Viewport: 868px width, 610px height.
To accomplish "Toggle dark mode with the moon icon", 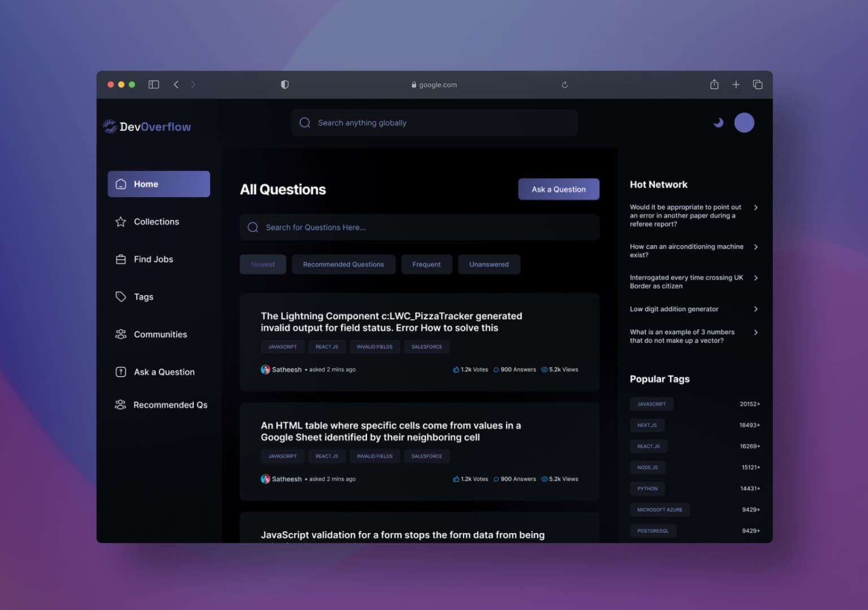I will click(x=718, y=122).
